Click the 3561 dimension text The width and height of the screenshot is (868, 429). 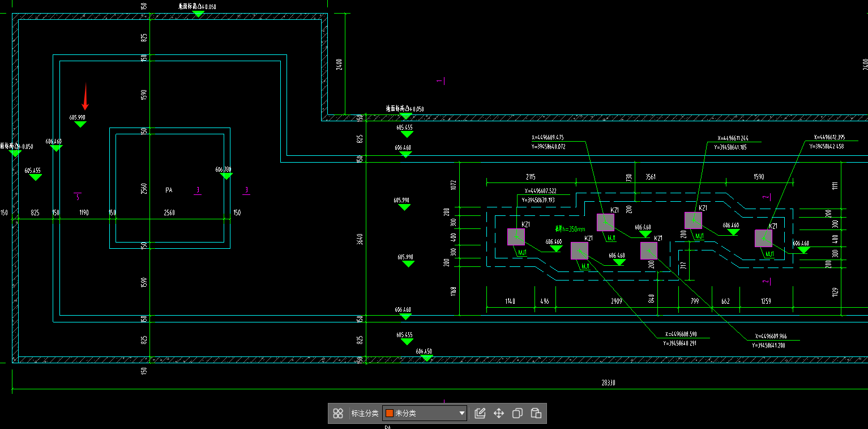pyautogui.click(x=651, y=177)
